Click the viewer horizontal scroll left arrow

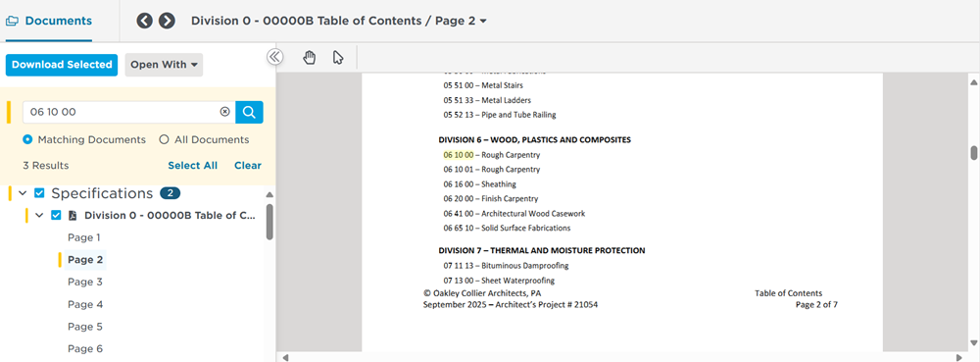click(x=285, y=358)
